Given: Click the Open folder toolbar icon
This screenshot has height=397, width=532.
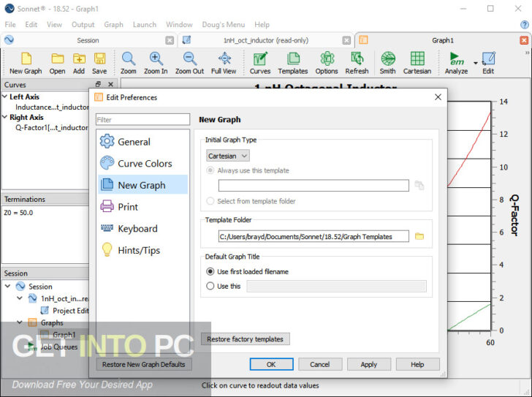Looking at the screenshot, I should [57, 63].
